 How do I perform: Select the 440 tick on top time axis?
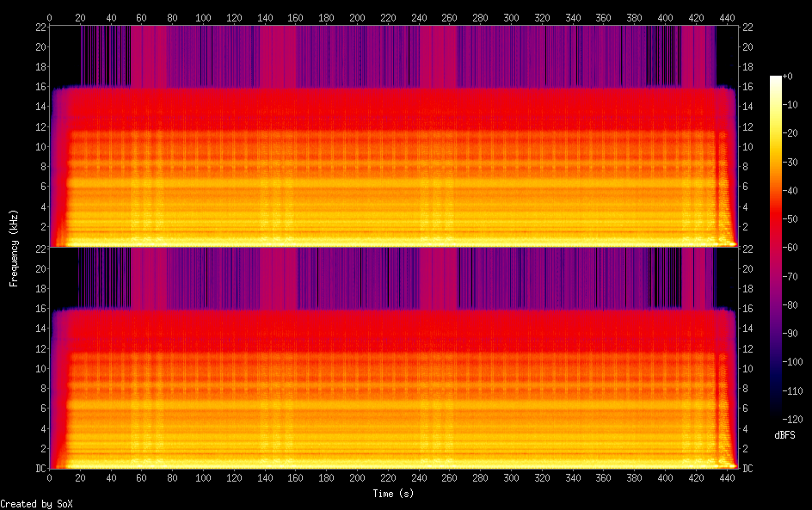[727, 16]
